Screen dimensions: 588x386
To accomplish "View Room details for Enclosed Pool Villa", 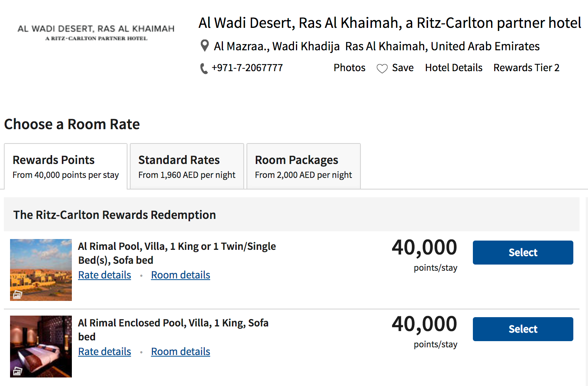I will [x=180, y=352].
